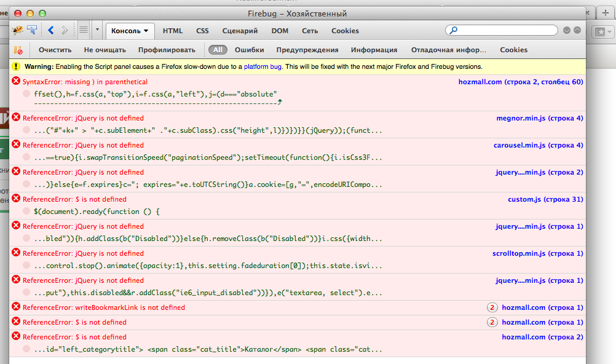This screenshot has width=616, height=364.
Task: Open custom.js (строка 31) source link
Action: pos(545,199)
